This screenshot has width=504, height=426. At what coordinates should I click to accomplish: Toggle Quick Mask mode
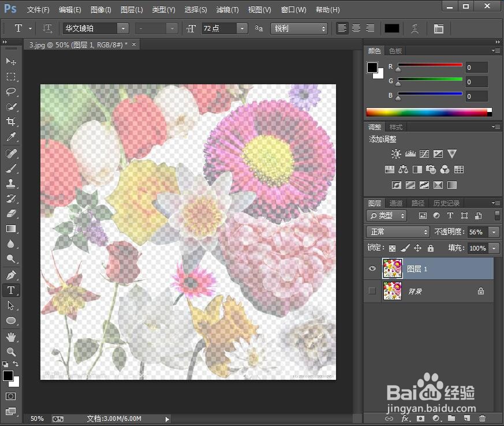(10, 396)
